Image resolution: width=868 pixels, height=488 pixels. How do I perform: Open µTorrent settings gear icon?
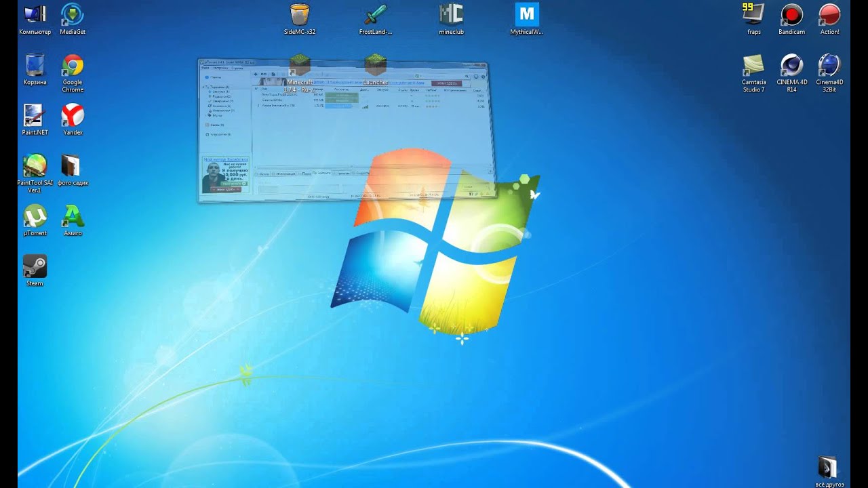tap(484, 76)
